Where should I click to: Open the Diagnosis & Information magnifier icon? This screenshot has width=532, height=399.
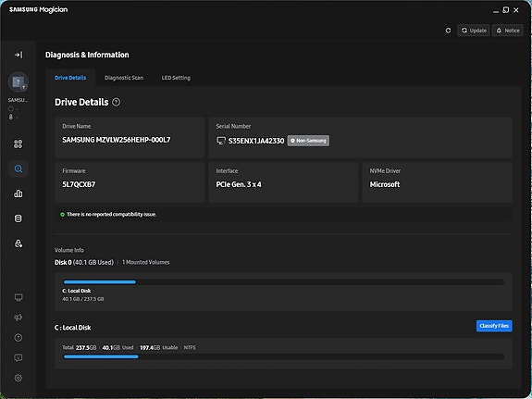tap(19, 168)
